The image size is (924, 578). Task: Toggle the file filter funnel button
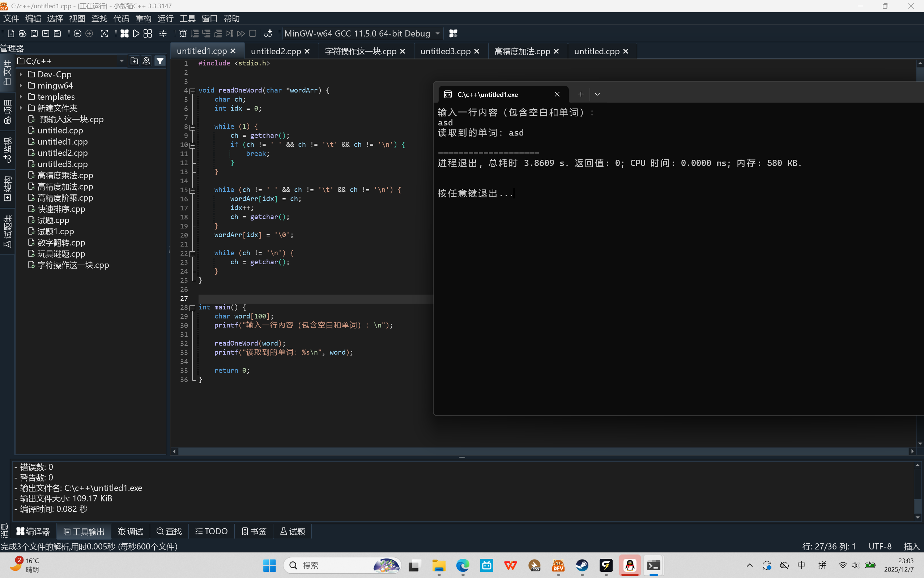tap(160, 61)
